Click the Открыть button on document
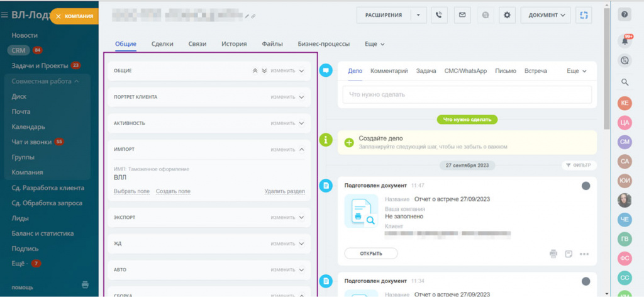This screenshot has height=297, width=644. coord(371,254)
